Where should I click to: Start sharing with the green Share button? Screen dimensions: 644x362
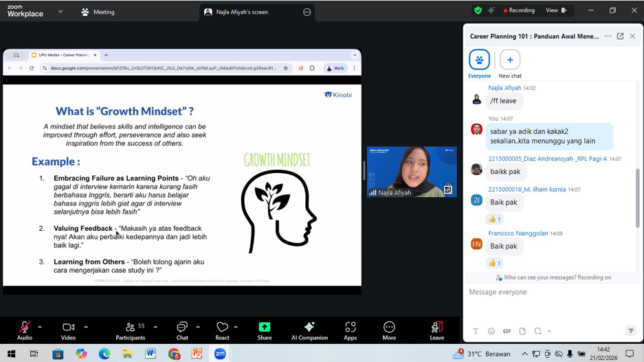click(x=264, y=330)
